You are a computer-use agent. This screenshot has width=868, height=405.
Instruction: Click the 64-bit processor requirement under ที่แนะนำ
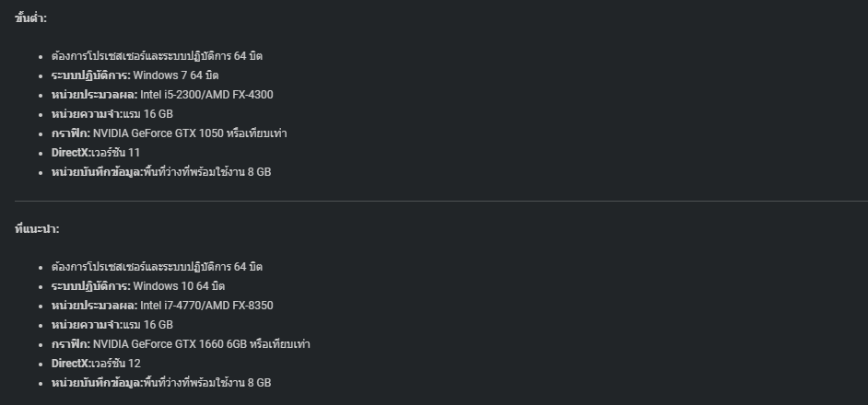pyautogui.click(x=157, y=267)
